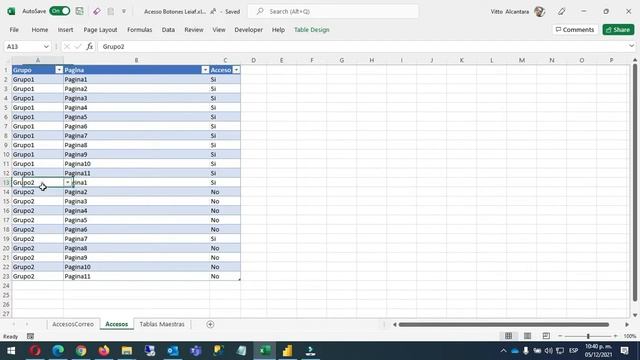Click the Search (Alt+Q) box
Viewport: 640px width, 360px height.
tap(333, 11)
